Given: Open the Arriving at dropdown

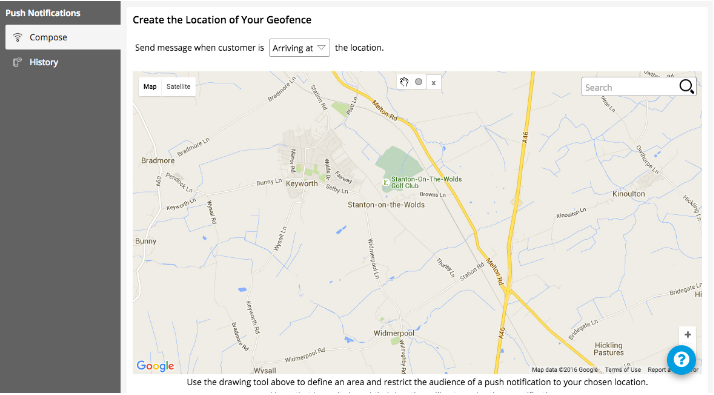Looking at the screenshot, I should (x=299, y=48).
